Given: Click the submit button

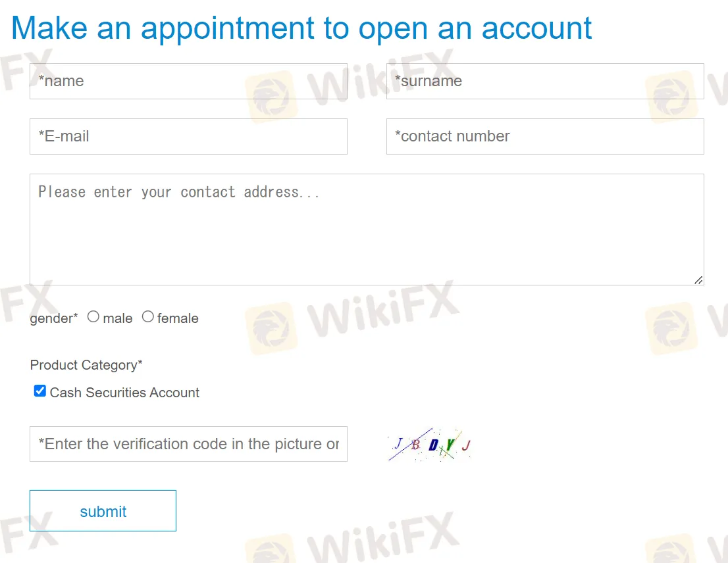Looking at the screenshot, I should point(103,510).
